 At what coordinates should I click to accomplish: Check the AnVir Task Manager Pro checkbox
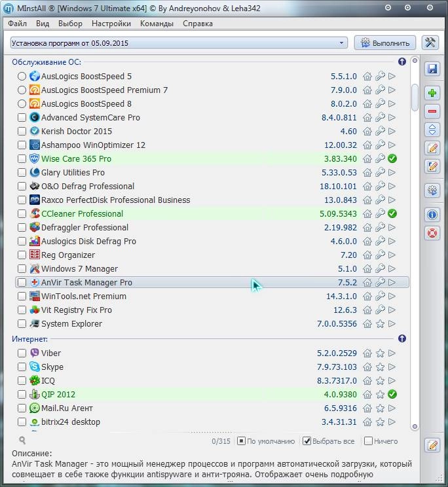point(22,282)
